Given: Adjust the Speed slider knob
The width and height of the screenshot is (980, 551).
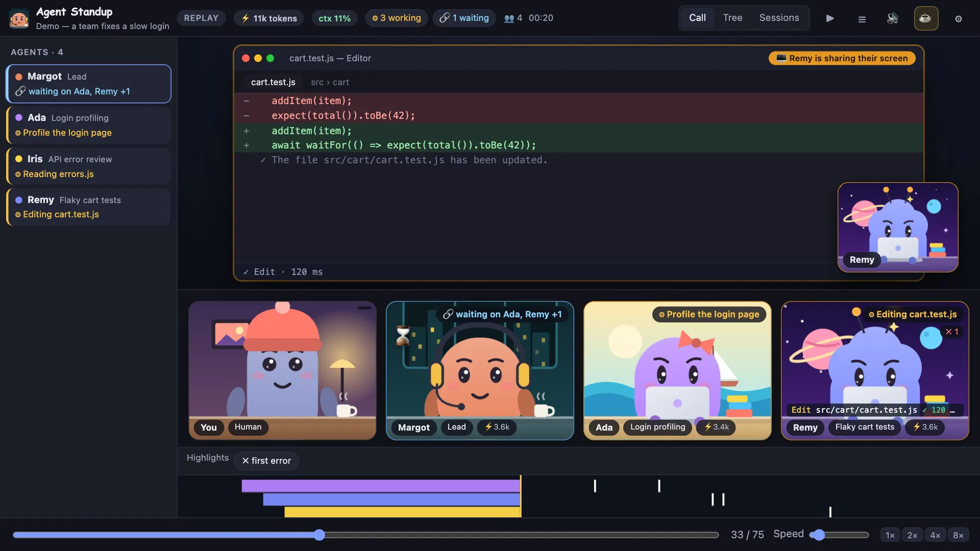Looking at the screenshot, I should [x=819, y=535].
